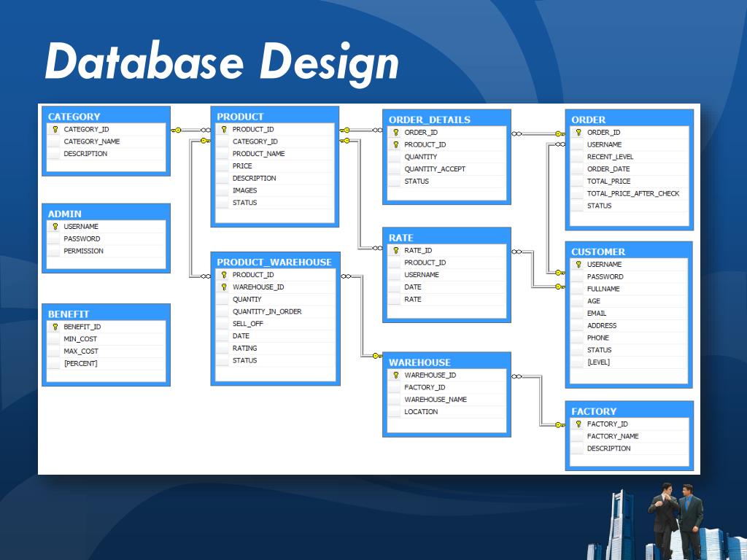Select the key icon next to RATE_ID
Viewport: 747px width, 560px height.
[396, 251]
